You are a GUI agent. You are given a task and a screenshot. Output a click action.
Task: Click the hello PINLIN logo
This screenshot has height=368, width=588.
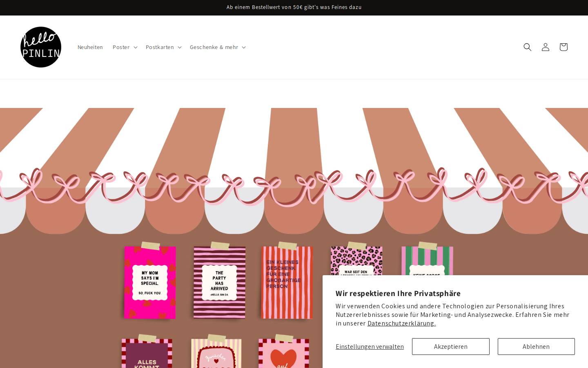click(x=41, y=47)
